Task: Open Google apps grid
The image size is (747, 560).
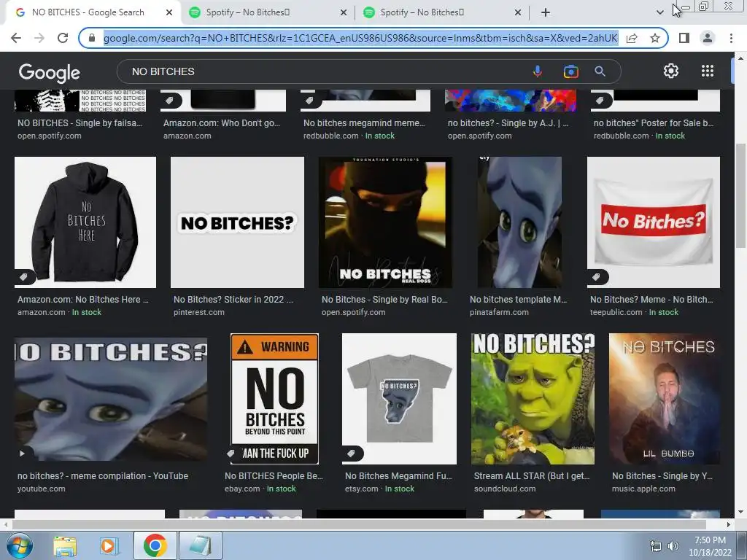Action: point(708,71)
